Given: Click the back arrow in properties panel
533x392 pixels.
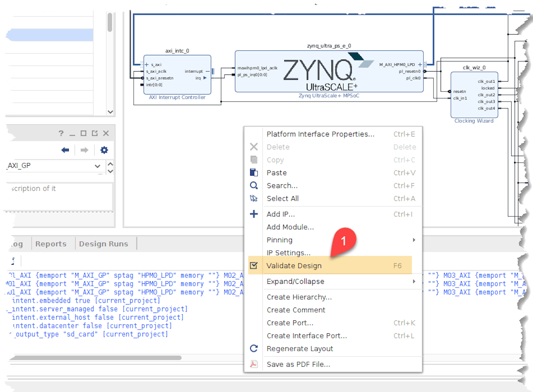Looking at the screenshot, I should click(x=65, y=150).
